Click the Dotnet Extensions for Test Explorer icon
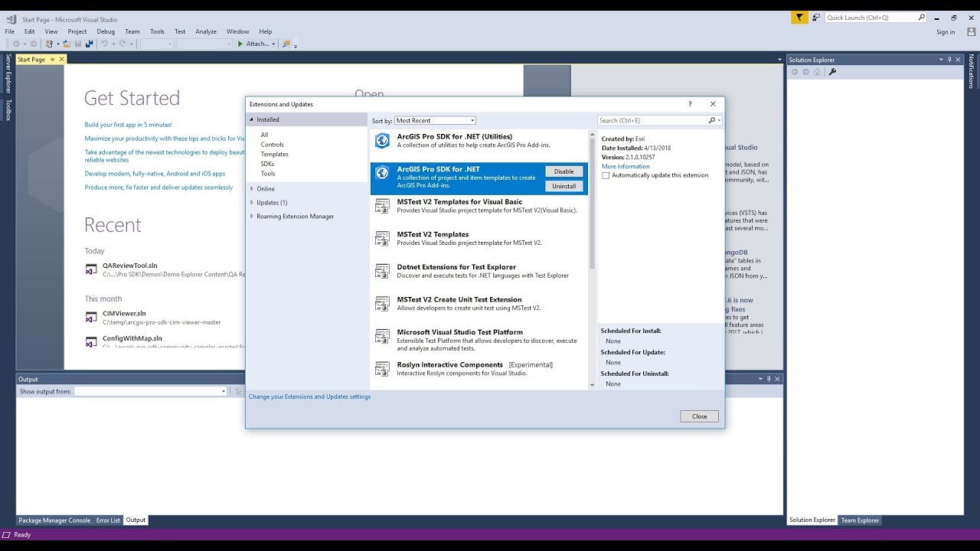Viewport: 980px width, 551px height. click(x=382, y=271)
